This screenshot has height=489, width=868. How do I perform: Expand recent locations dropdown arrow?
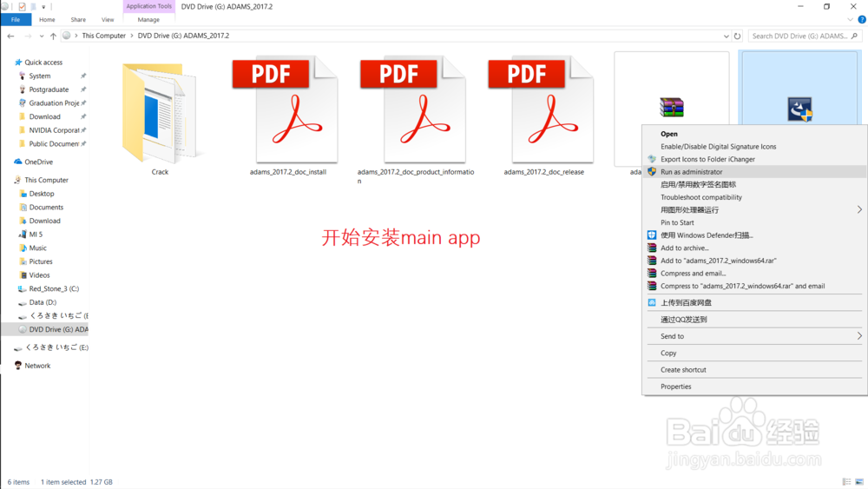(42, 36)
